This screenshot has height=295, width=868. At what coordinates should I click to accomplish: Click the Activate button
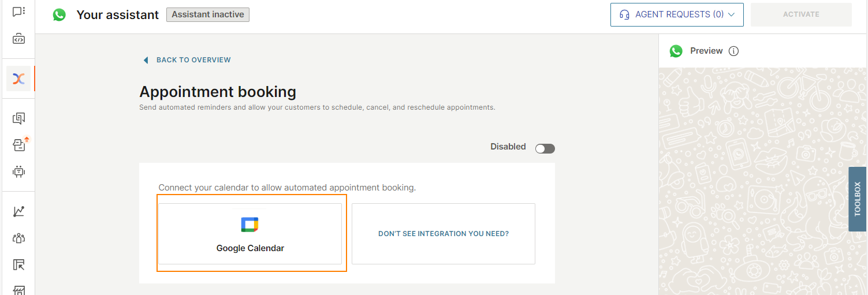click(x=801, y=14)
